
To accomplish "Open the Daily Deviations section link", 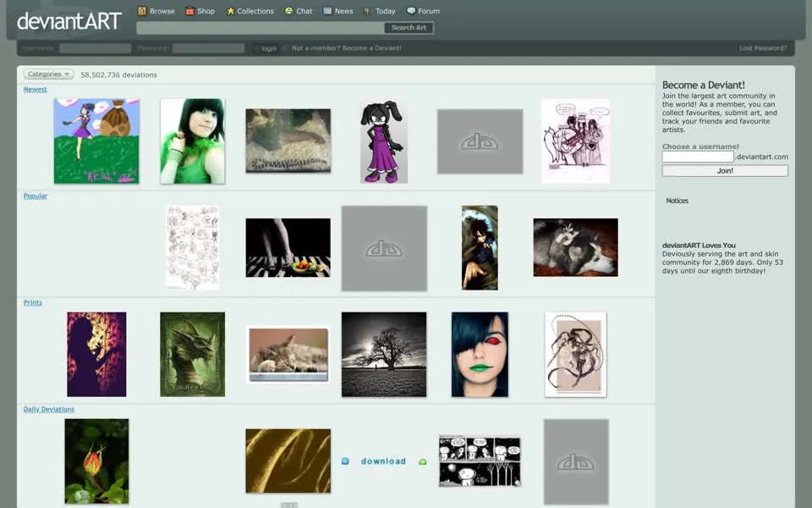I will click(x=49, y=410).
